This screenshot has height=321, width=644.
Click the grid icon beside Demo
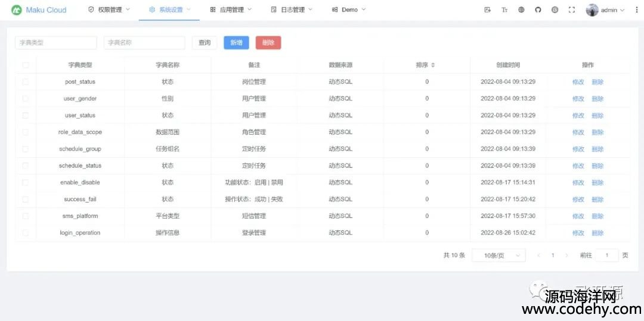[335, 10]
